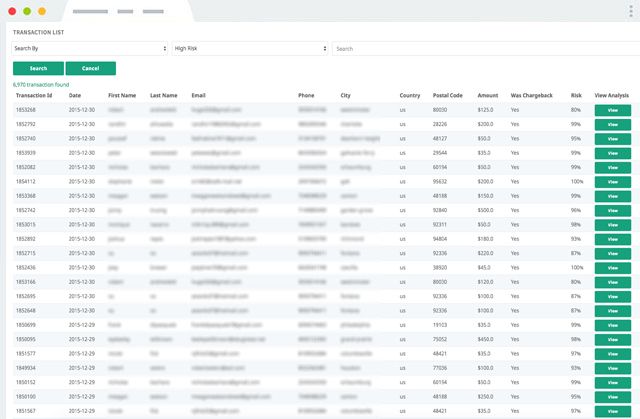
Task: View analysis for transaction 1852792
Action: click(x=613, y=124)
